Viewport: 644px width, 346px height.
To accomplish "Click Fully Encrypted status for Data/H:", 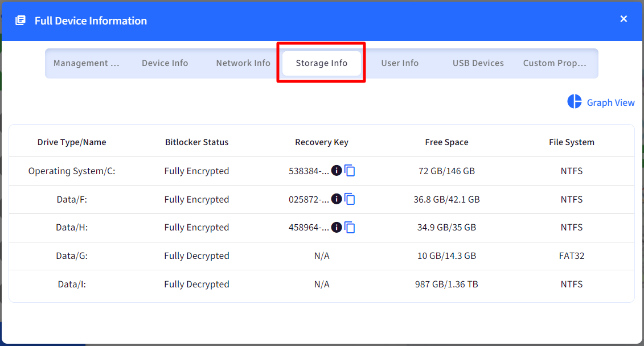I will [x=197, y=228].
